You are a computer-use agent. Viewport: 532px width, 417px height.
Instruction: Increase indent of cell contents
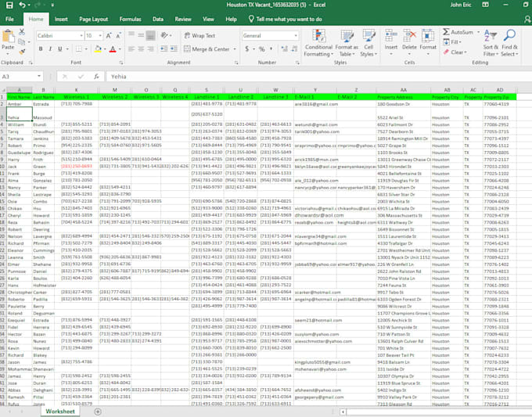tap(174, 49)
